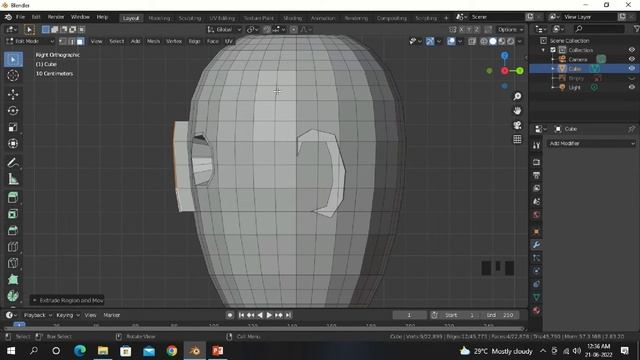Image resolution: width=640 pixels, height=360 pixels.
Task: Switch perspective/orthographic grid icon
Action: click(x=517, y=139)
